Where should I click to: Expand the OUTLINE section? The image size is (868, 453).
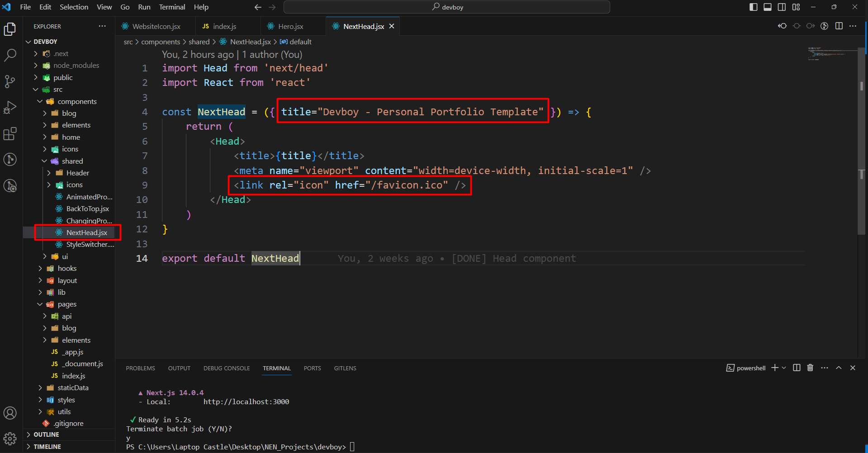(46, 434)
